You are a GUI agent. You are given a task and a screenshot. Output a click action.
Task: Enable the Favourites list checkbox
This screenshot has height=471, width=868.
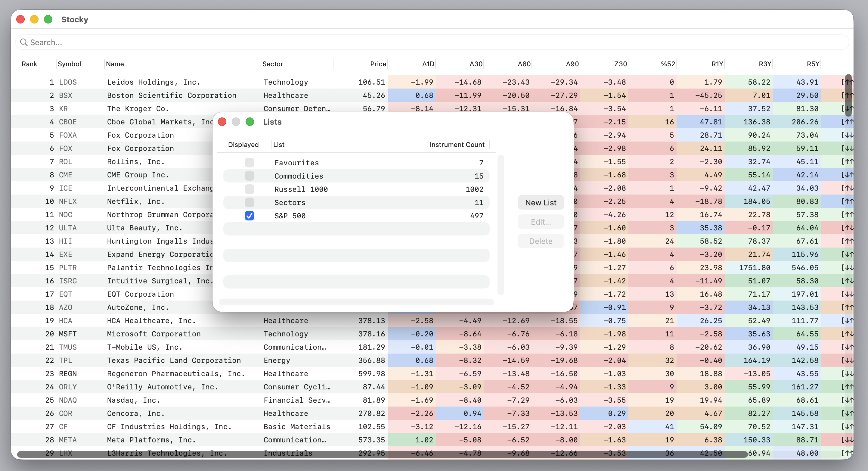click(249, 163)
